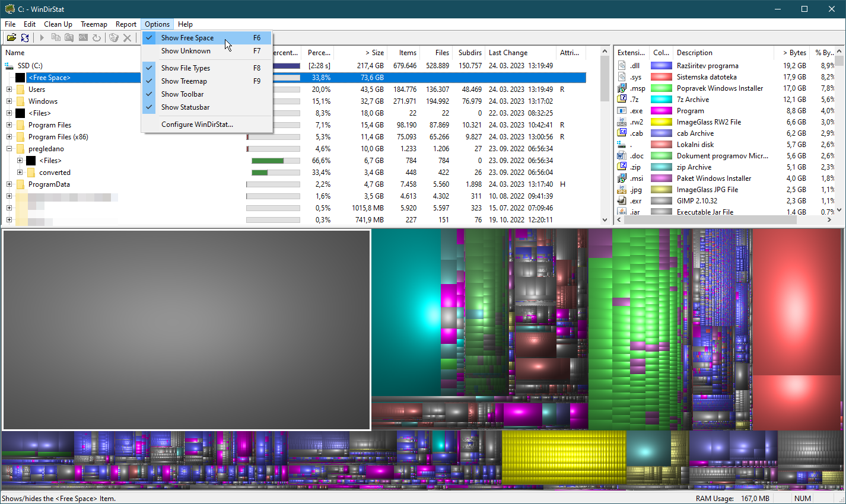Click the Delete to Recycle Bin icon
Viewport: 846px width, 504px height.
pos(114,38)
